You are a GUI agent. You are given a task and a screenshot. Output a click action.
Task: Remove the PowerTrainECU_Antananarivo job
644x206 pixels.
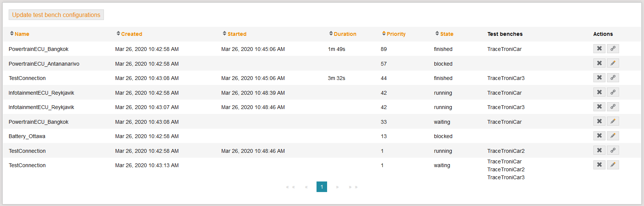pyautogui.click(x=599, y=63)
